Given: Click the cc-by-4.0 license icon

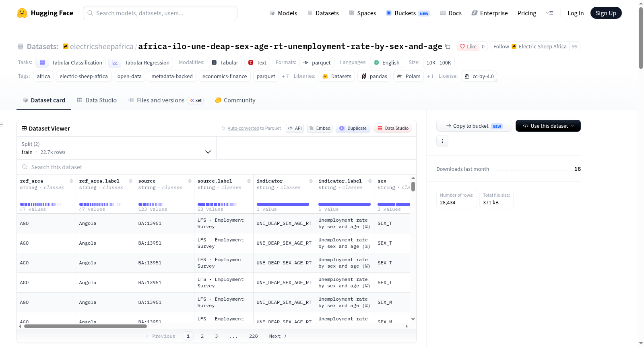Looking at the screenshot, I should point(467,76).
